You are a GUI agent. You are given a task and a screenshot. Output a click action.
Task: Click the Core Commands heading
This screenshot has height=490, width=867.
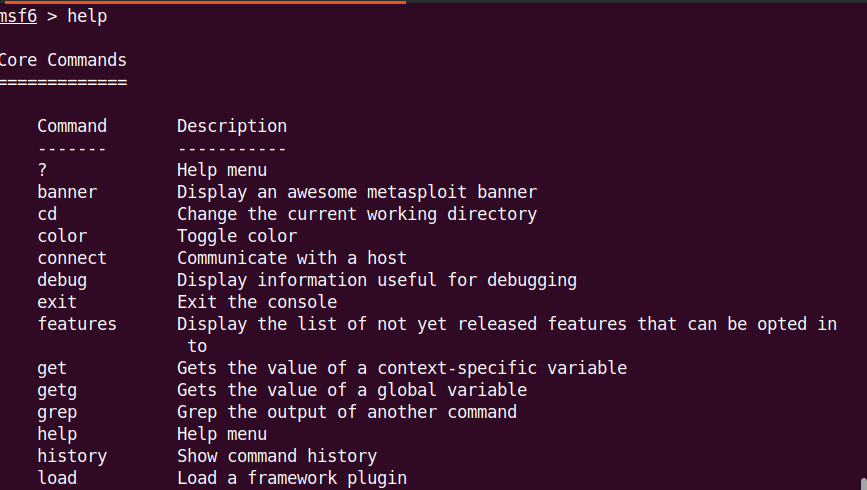point(62,60)
